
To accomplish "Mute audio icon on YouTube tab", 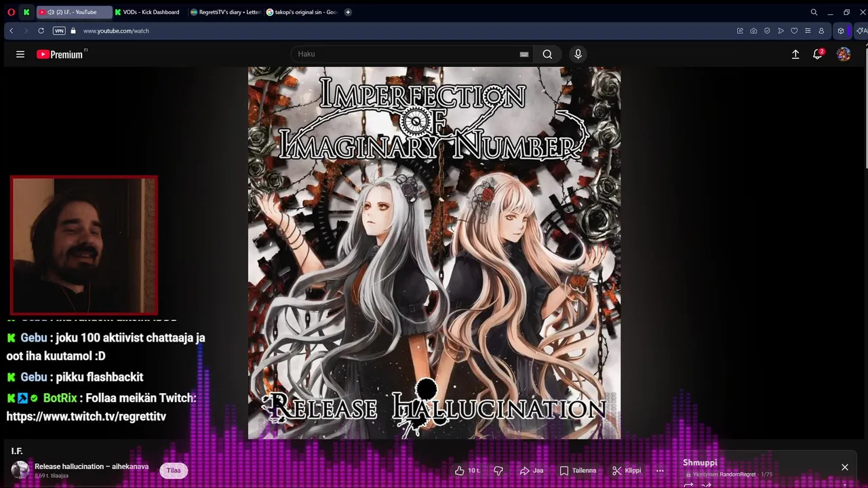I will pyautogui.click(x=51, y=12).
